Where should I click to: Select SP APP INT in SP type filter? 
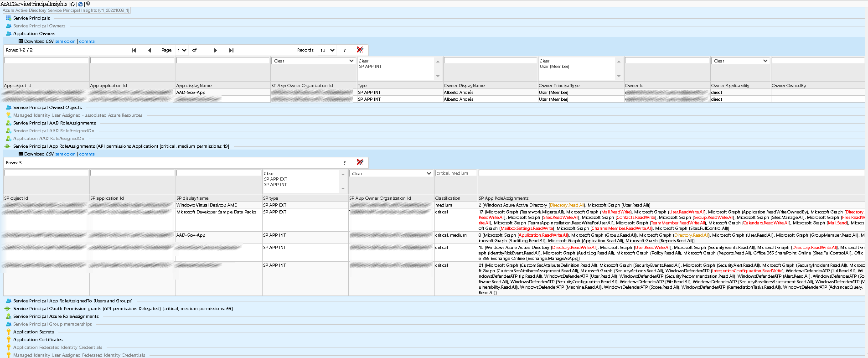[x=275, y=185]
